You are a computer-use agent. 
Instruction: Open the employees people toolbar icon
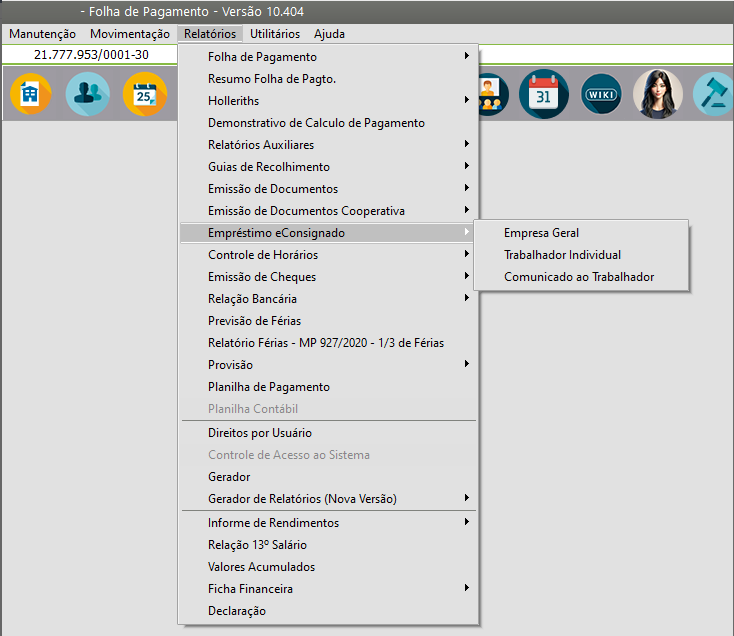pyautogui.click(x=87, y=95)
